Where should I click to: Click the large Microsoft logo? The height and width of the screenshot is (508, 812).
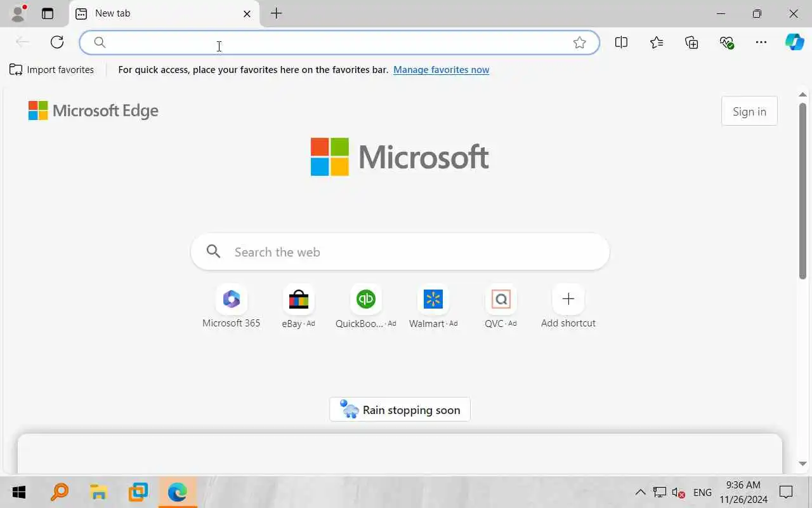pos(400,157)
